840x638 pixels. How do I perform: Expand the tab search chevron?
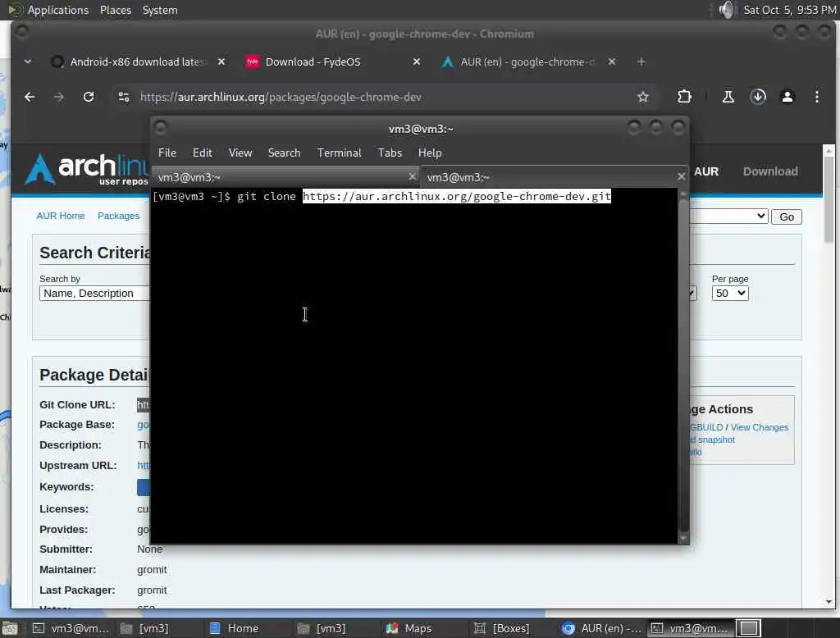(x=28, y=62)
